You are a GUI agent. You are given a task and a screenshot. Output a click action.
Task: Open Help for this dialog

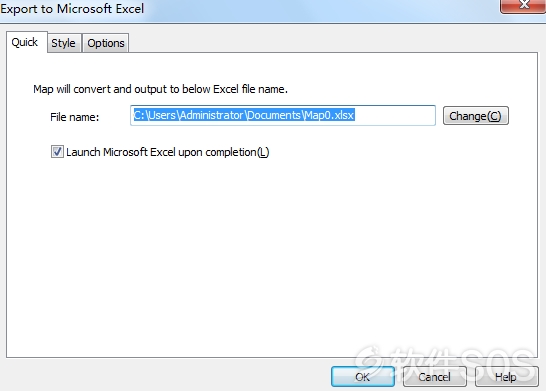pos(506,377)
